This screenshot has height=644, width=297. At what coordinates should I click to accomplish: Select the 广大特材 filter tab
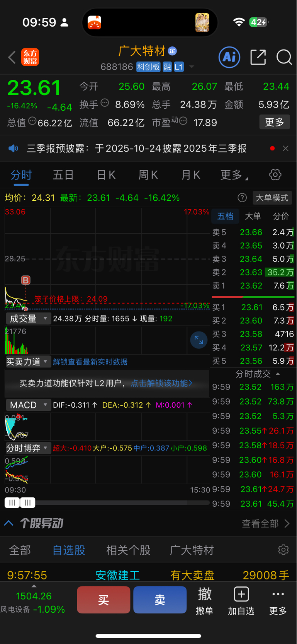tap(192, 550)
